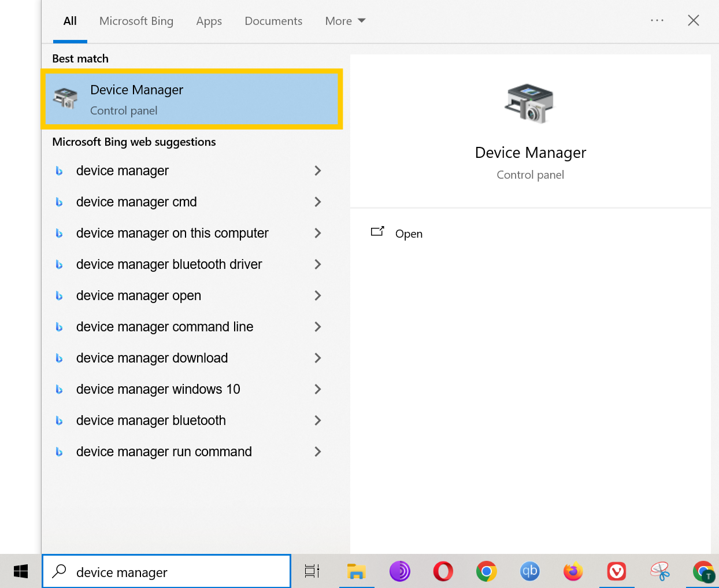
Task: Open the More filter dropdown
Action: pyautogui.click(x=345, y=21)
